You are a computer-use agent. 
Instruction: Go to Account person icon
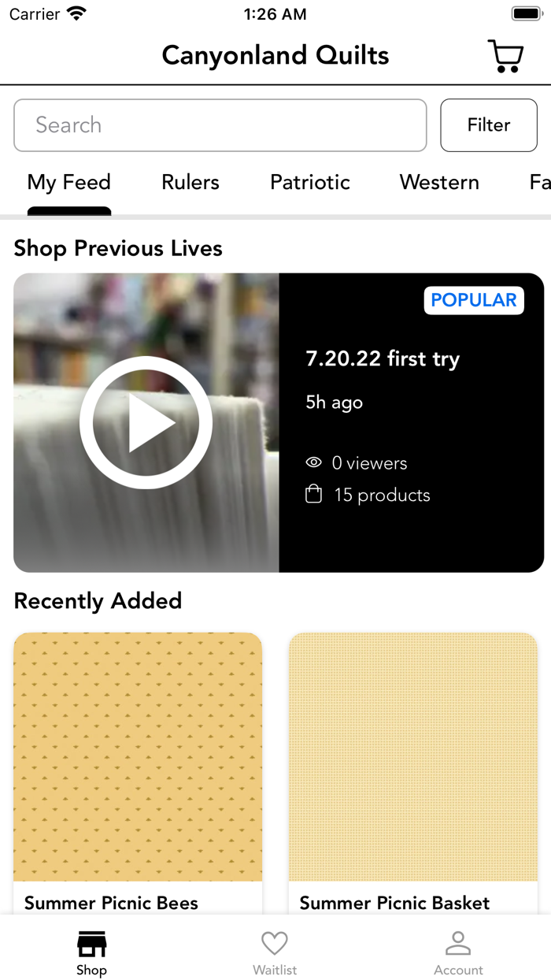click(x=458, y=944)
